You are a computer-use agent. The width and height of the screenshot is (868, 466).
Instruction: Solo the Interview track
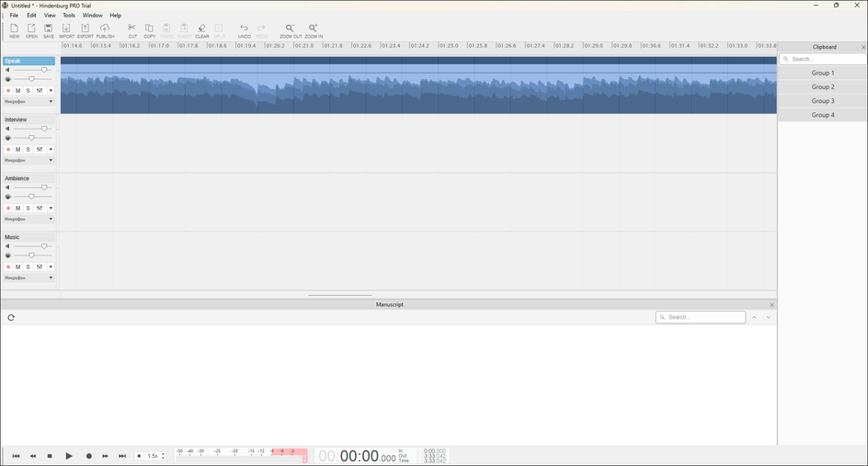29,150
